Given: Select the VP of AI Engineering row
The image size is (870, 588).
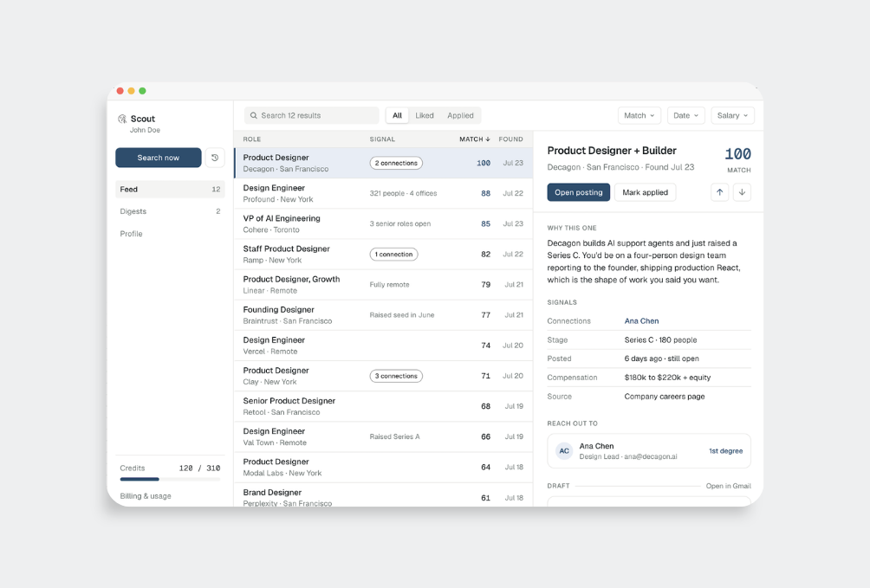Looking at the screenshot, I should pyautogui.click(x=383, y=224).
